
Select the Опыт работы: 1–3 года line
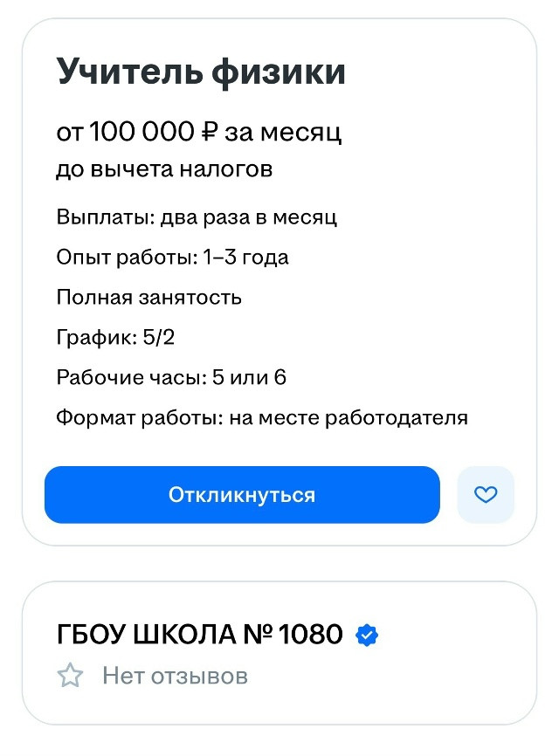tap(173, 257)
